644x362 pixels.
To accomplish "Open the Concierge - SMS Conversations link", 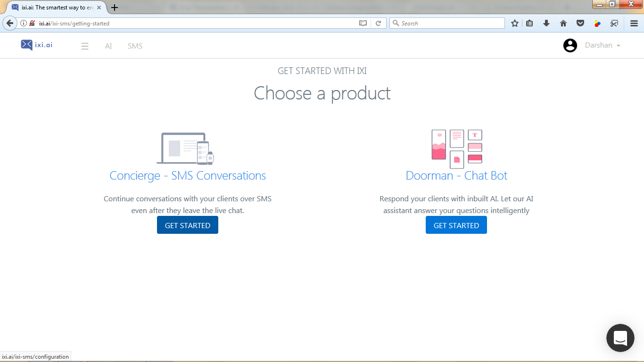I will pyautogui.click(x=188, y=176).
